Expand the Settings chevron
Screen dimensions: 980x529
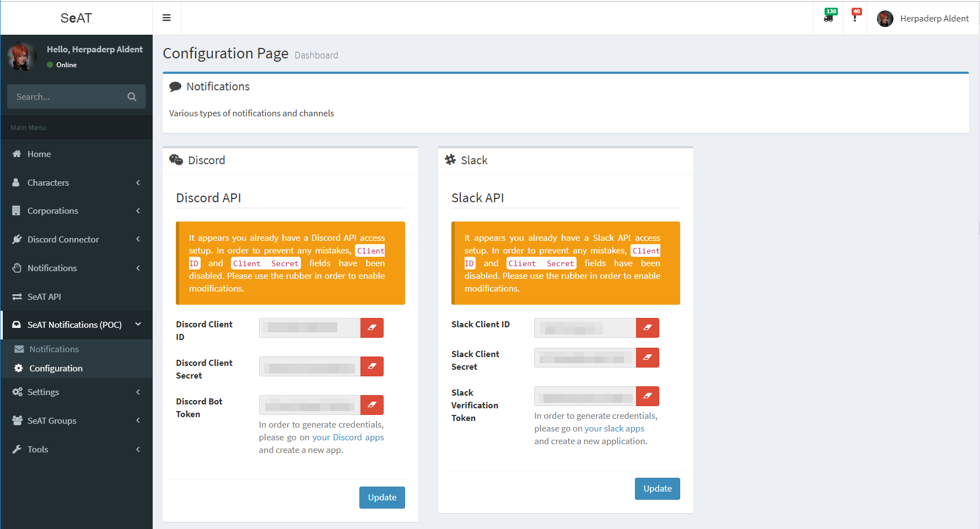(x=138, y=392)
